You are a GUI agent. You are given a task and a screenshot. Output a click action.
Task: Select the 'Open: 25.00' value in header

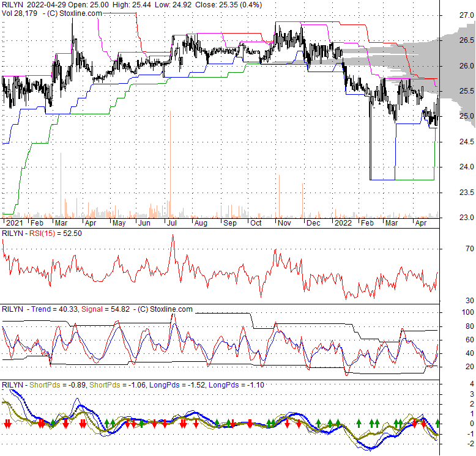tap(88, 5)
